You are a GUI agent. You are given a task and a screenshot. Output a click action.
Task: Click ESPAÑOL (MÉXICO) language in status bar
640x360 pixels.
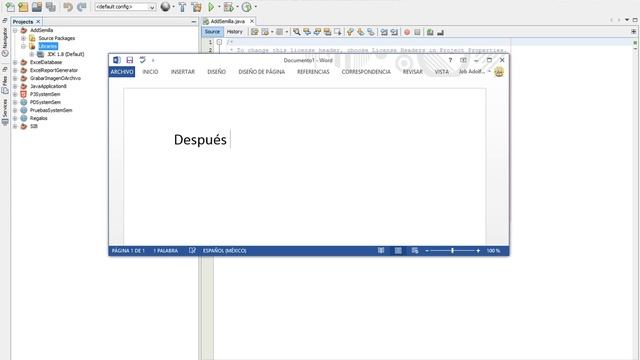(224, 251)
